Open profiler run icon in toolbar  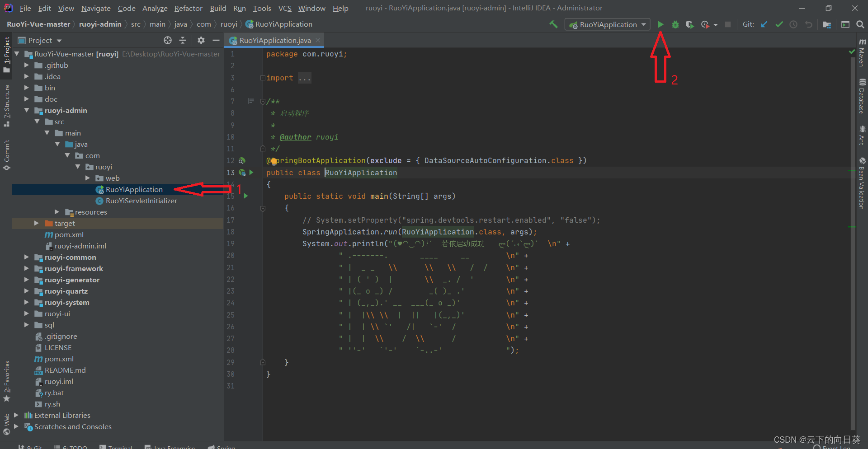coord(705,24)
